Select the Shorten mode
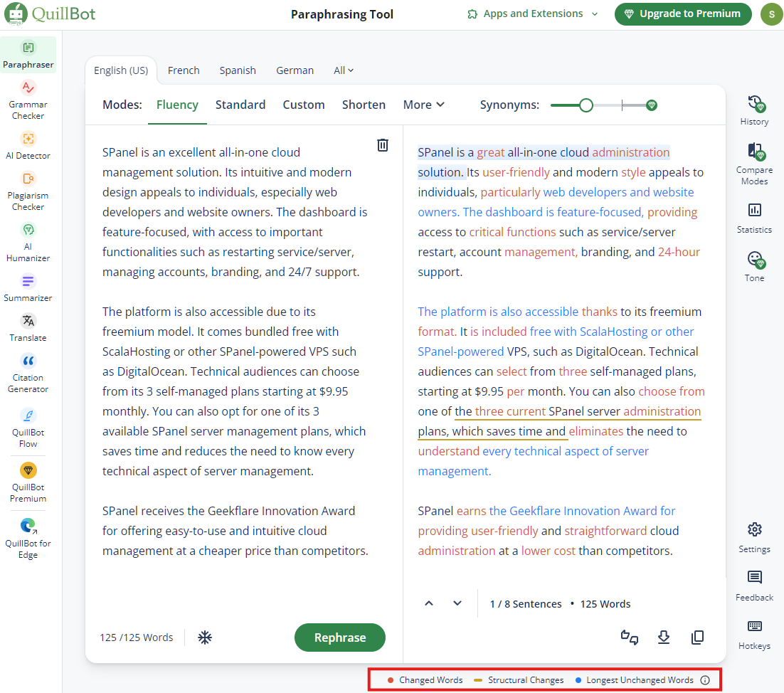 click(x=364, y=105)
